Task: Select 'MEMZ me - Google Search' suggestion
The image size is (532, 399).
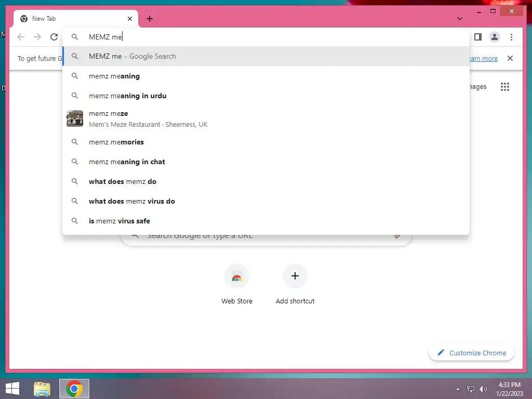Action: point(266,56)
